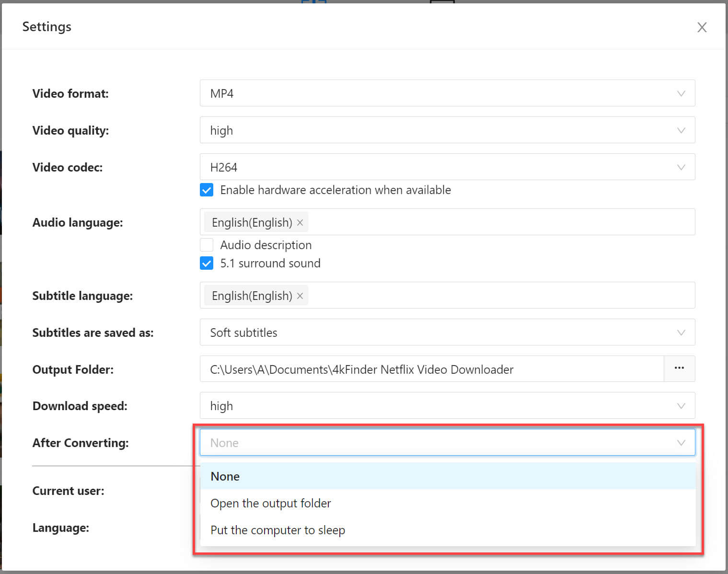Screen dimensions: 728x574
Task: Click the Download speed chevron arrow
Action: (x=681, y=406)
